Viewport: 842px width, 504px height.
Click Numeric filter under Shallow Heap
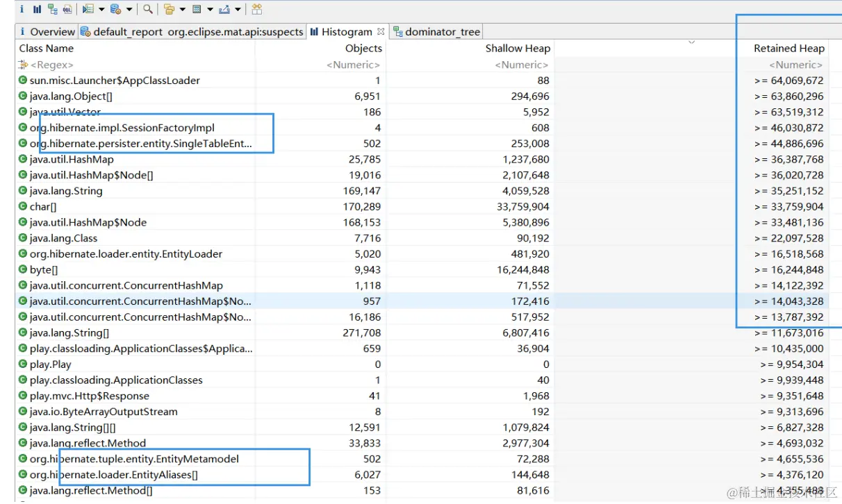point(522,65)
